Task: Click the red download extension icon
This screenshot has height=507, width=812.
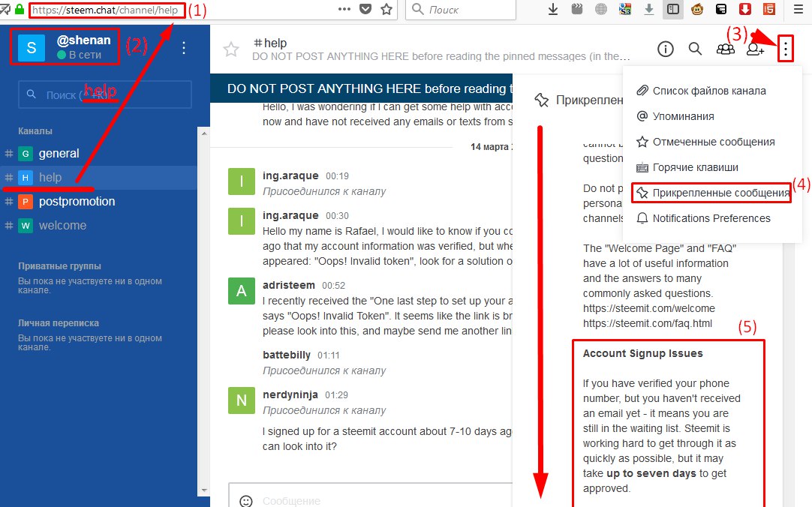Action: [744, 9]
